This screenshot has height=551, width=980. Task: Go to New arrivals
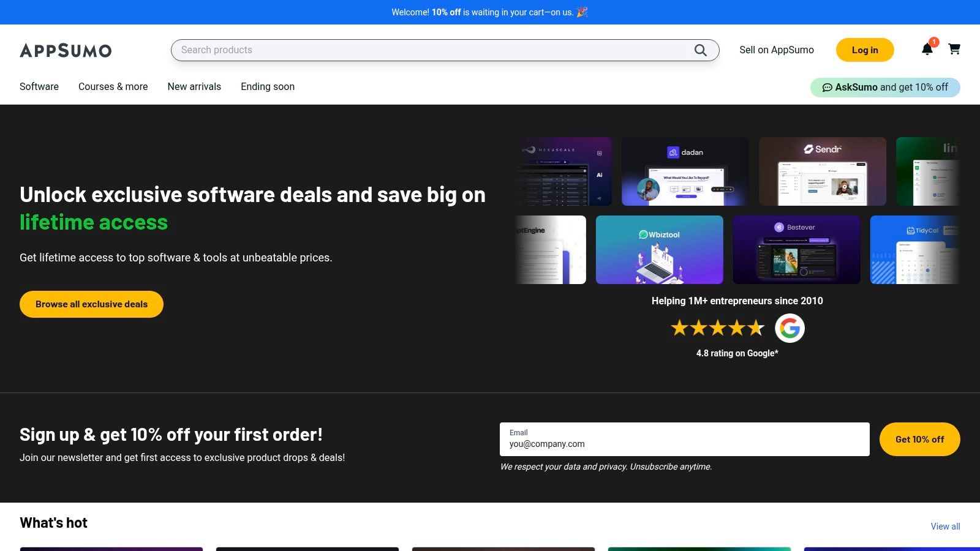[194, 86]
